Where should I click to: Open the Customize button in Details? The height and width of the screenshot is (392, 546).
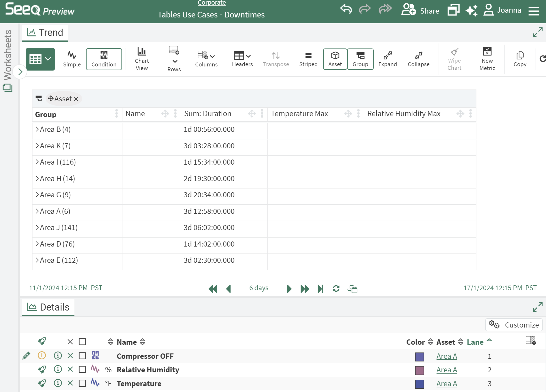[514, 325]
